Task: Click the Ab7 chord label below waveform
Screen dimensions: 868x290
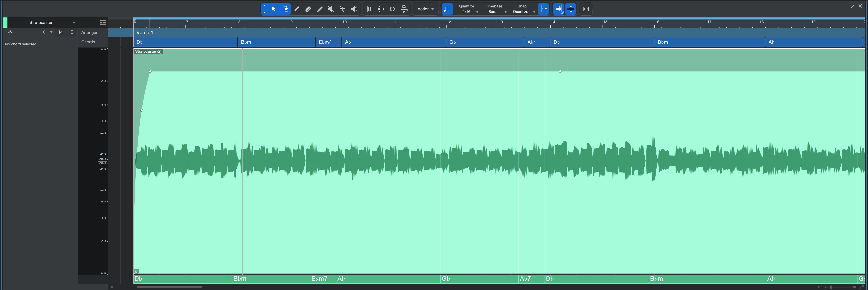Action: pyautogui.click(x=525, y=278)
